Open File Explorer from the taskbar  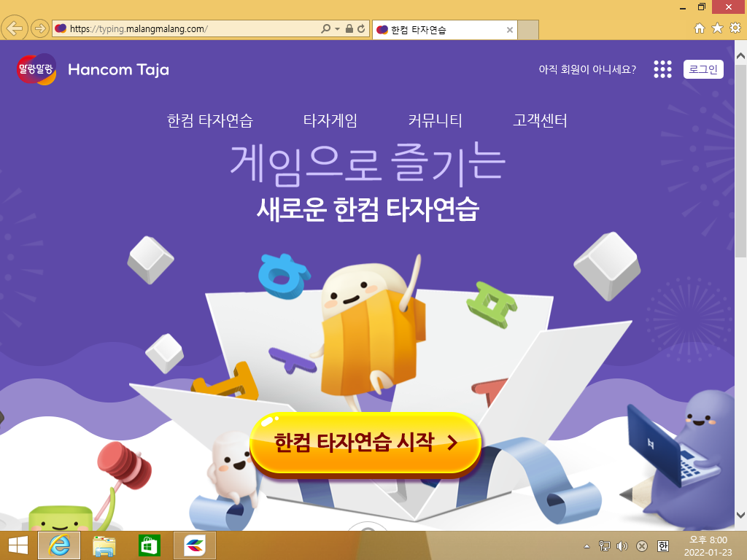click(104, 545)
